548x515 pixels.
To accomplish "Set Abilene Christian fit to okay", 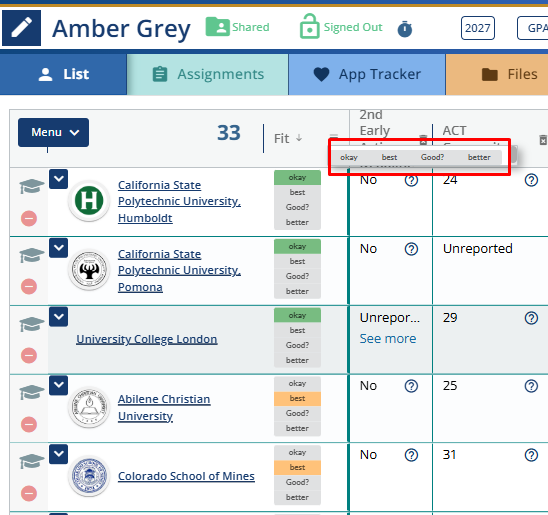I will tap(297, 384).
